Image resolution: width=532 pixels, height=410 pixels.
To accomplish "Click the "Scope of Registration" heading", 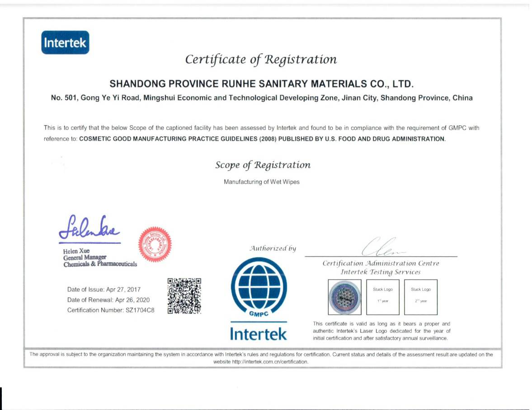I will 263,165.
